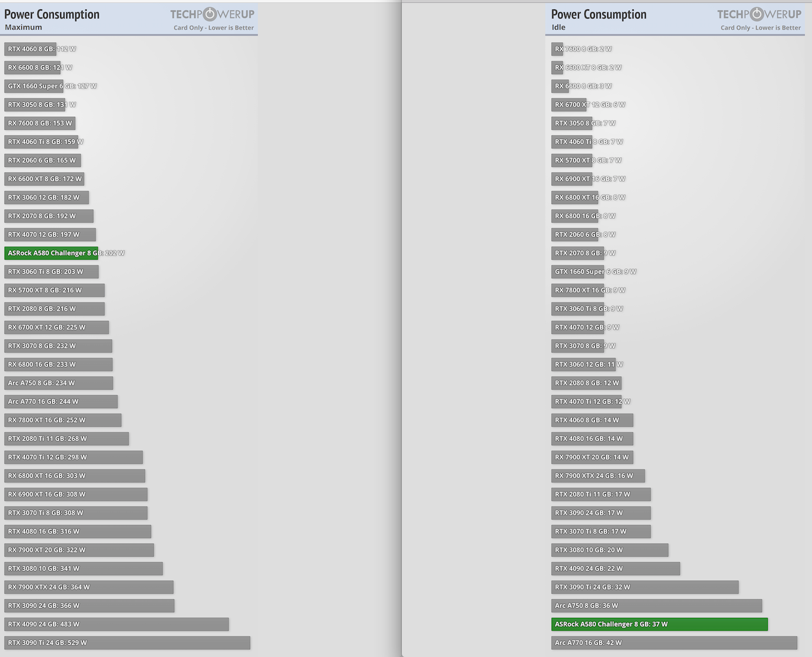
Task: Select the bar 'RTX 4080 16 GB: 316 W'
Action: pos(78,532)
